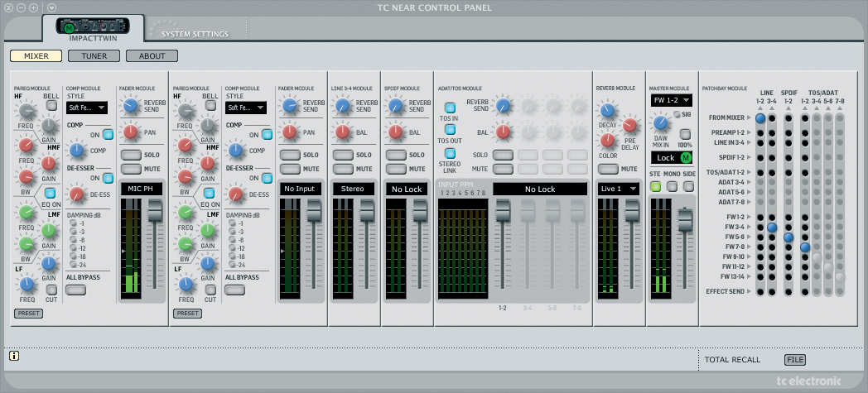Screen dimensions: 868x393
Task: Click reverb PRE DELAY knob
Action: click(630, 126)
